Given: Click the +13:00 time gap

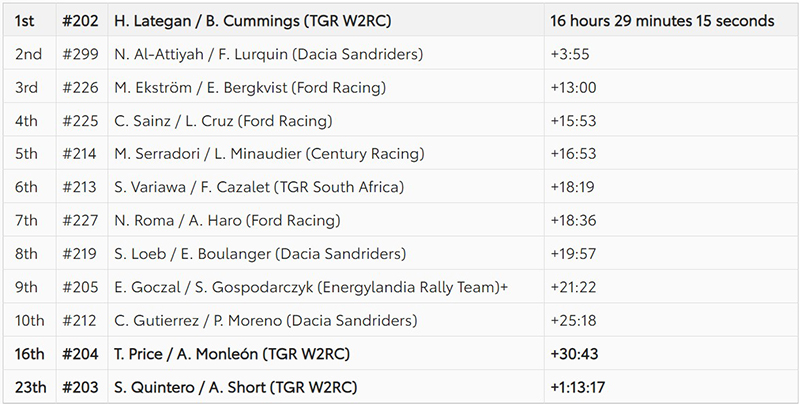Looking at the screenshot, I should click(x=573, y=87).
